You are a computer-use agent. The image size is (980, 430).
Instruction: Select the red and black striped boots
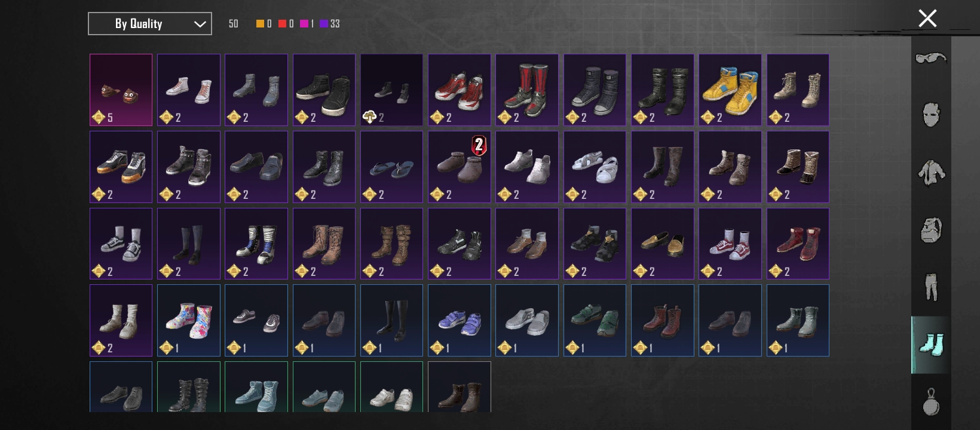coord(527,90)
